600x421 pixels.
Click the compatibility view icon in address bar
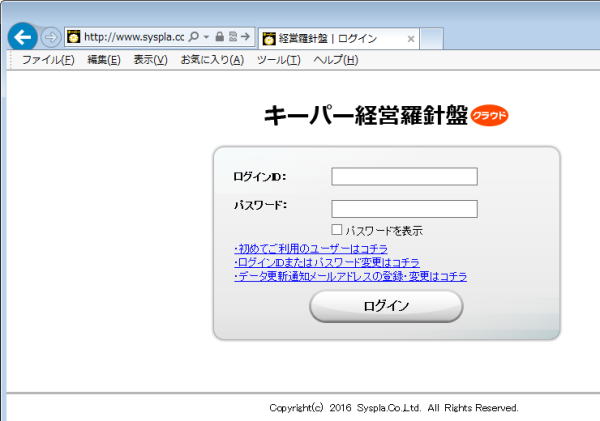tap(233, 37)
